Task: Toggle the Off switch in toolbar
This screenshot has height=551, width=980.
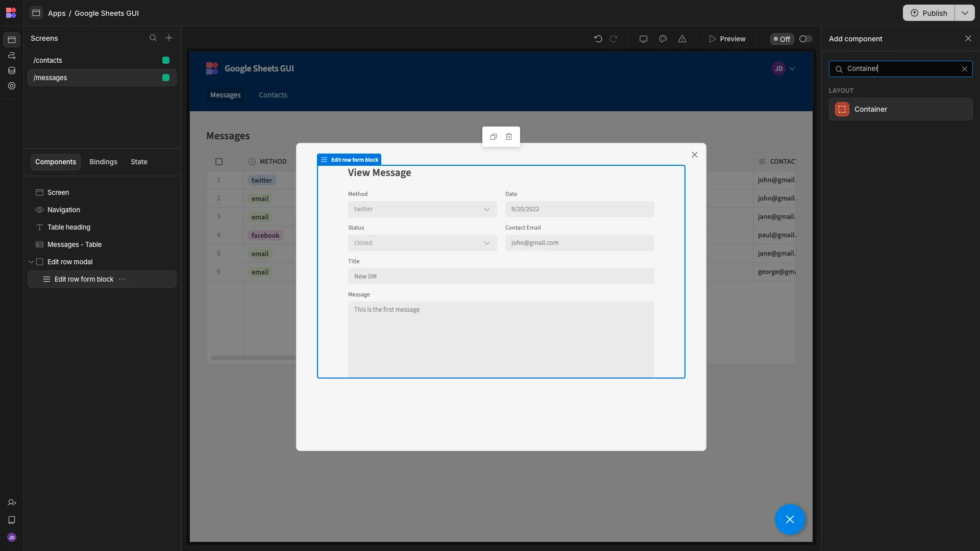Action: 805,39
